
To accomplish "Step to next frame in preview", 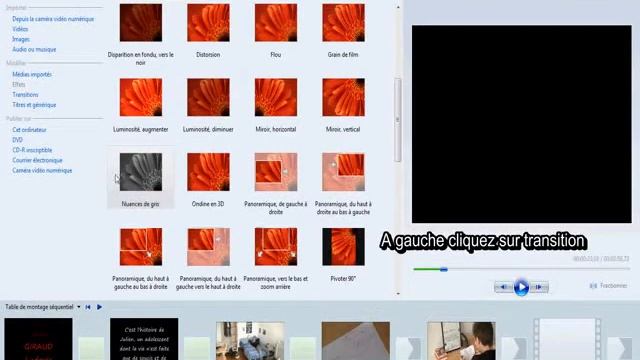I will (x=539, y=287).
